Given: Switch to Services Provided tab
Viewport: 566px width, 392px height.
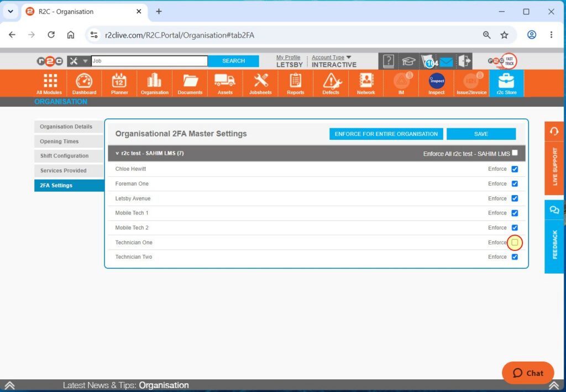Looking at the screenshot, I should click(x=69, y=171).
